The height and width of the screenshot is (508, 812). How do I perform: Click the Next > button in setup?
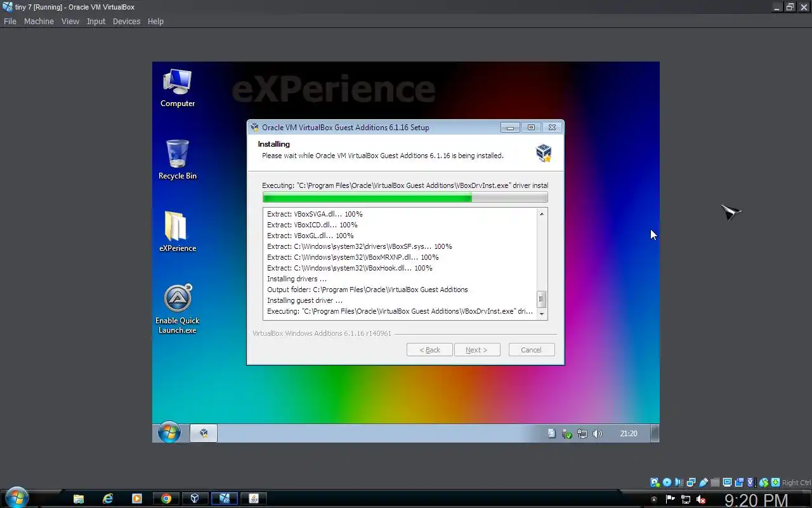coord(477,350)
